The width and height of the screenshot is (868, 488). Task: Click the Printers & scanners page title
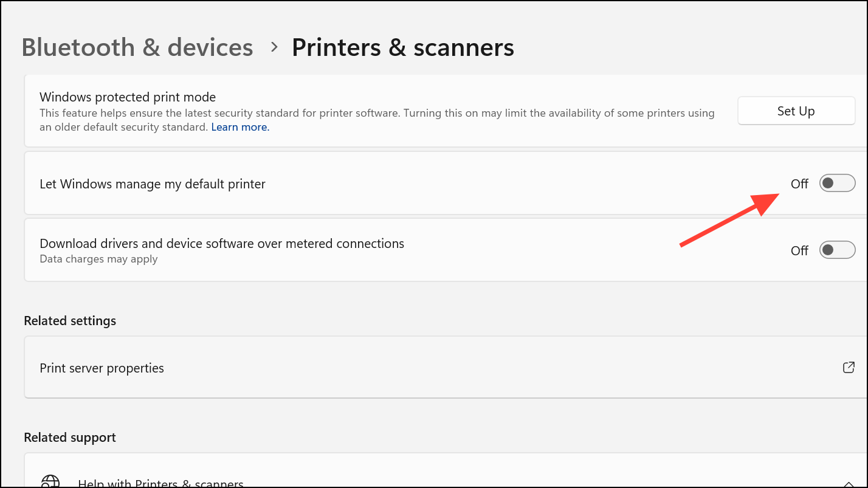[402, 47]
